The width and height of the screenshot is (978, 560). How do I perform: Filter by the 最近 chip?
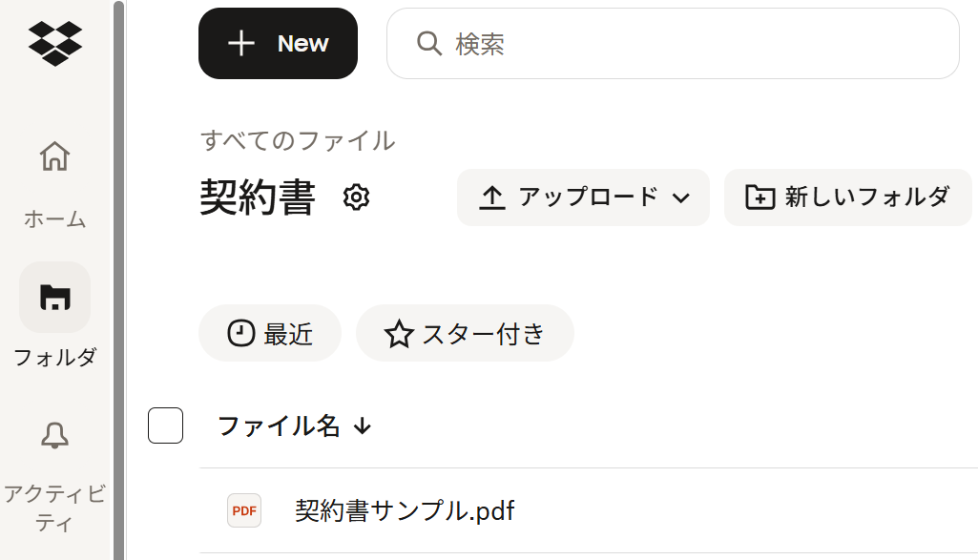[x=270, y=333]
